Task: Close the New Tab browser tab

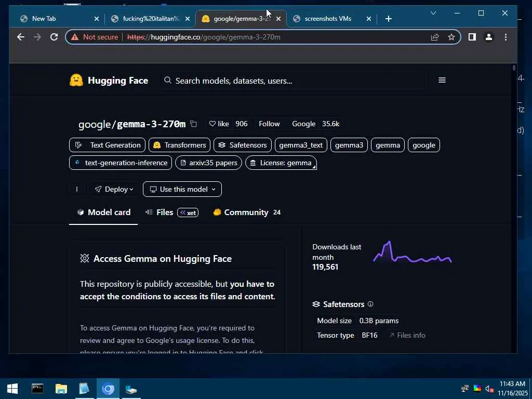Action: 96,19
